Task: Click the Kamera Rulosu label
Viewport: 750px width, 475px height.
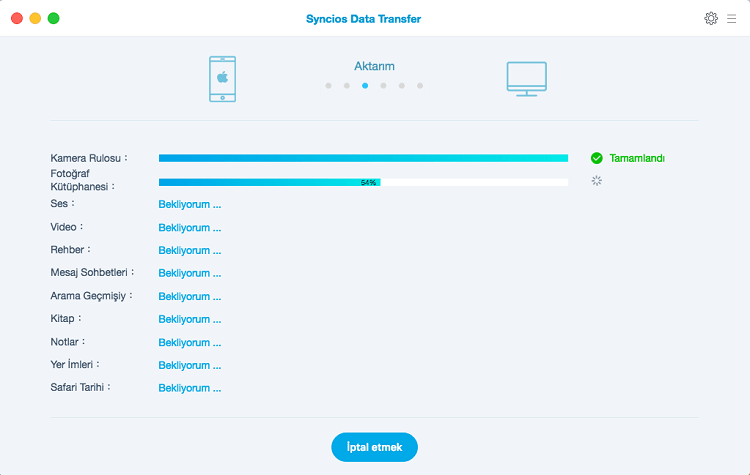Action: click(89, 158)
